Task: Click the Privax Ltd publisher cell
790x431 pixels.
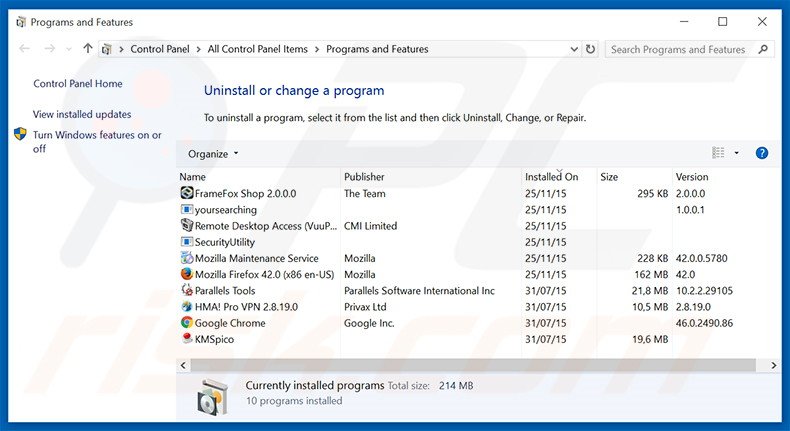Action: coord(365,306)
